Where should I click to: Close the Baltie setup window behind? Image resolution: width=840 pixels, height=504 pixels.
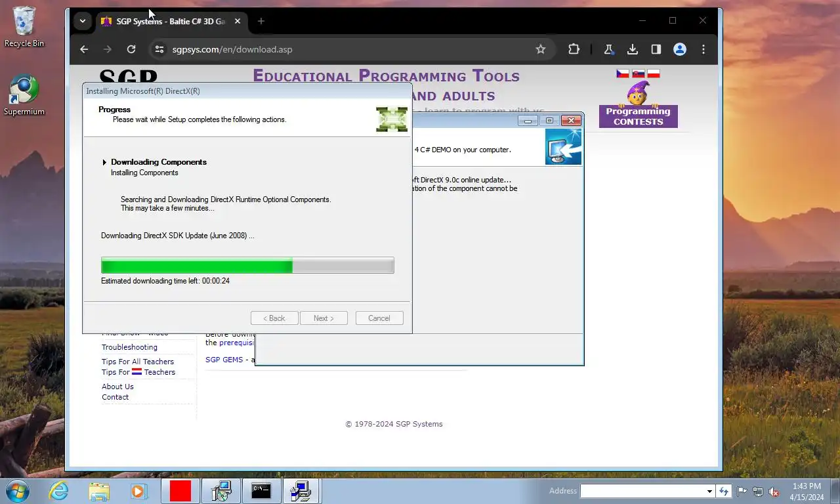coord(571,120)
